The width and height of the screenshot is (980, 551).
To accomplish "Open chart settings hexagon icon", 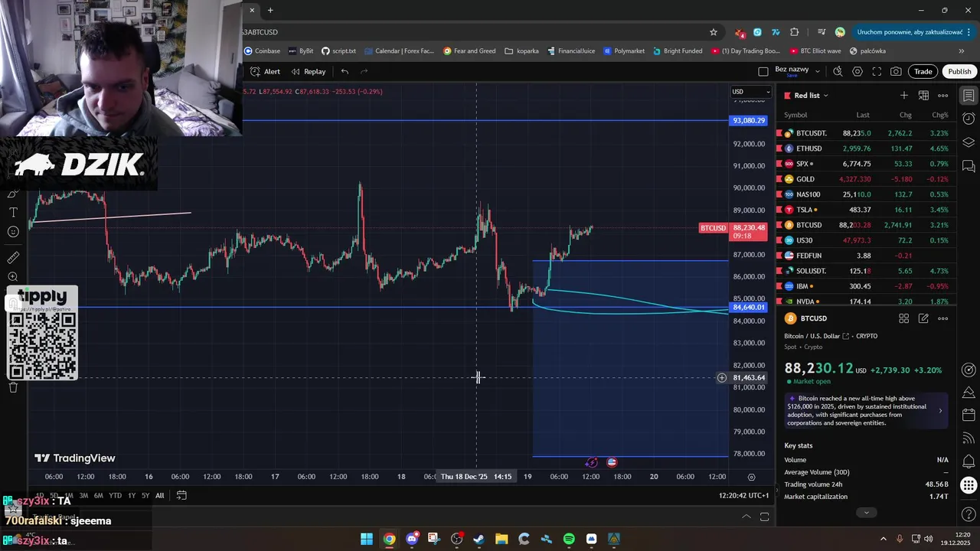I will click(857, 71).
